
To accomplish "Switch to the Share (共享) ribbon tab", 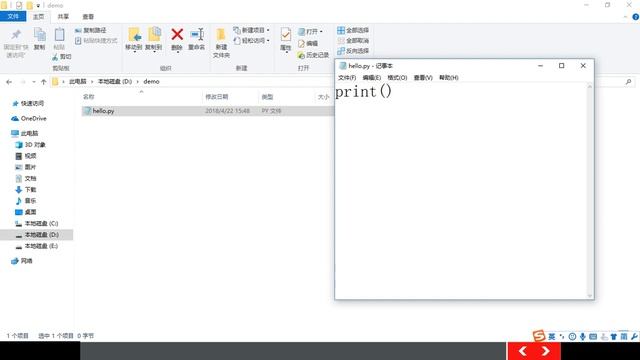I will (63, 16).
